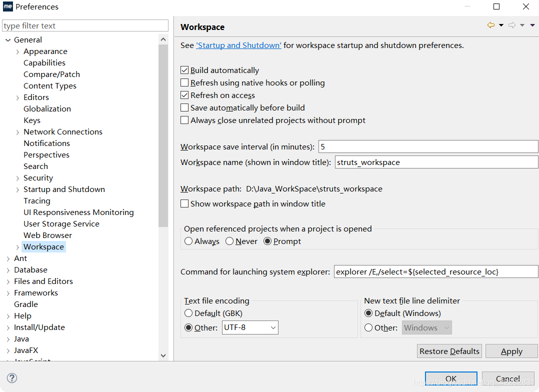Toggle Refresh on access checkbox
The image size is (539, 392).
point(184,95)
